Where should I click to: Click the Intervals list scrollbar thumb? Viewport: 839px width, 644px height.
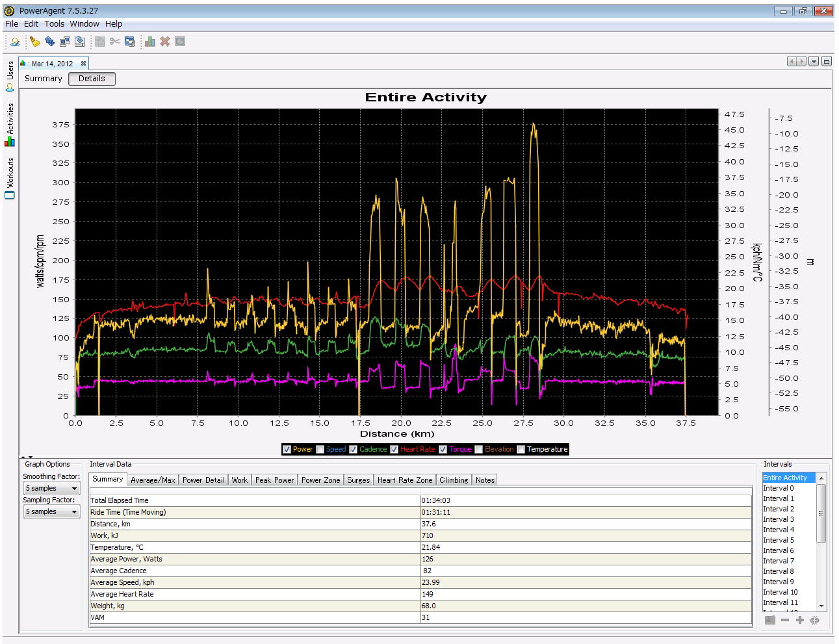coord(821,513)
